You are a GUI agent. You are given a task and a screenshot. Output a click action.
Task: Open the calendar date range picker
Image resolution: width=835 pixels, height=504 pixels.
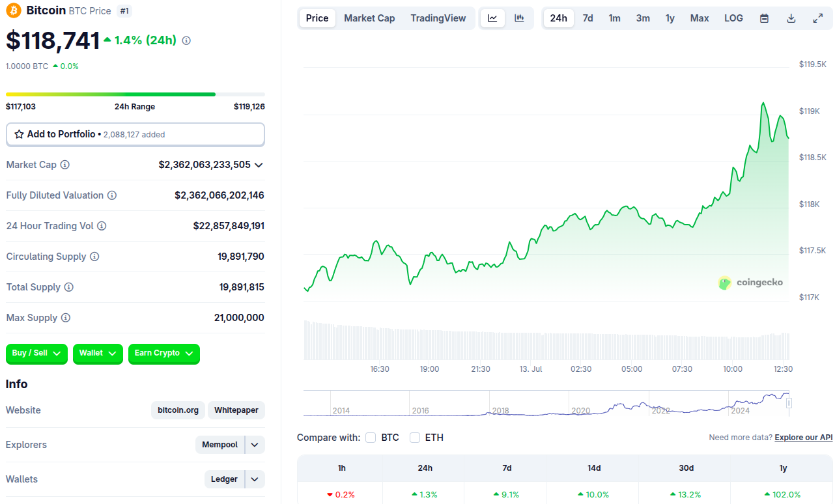764,18
